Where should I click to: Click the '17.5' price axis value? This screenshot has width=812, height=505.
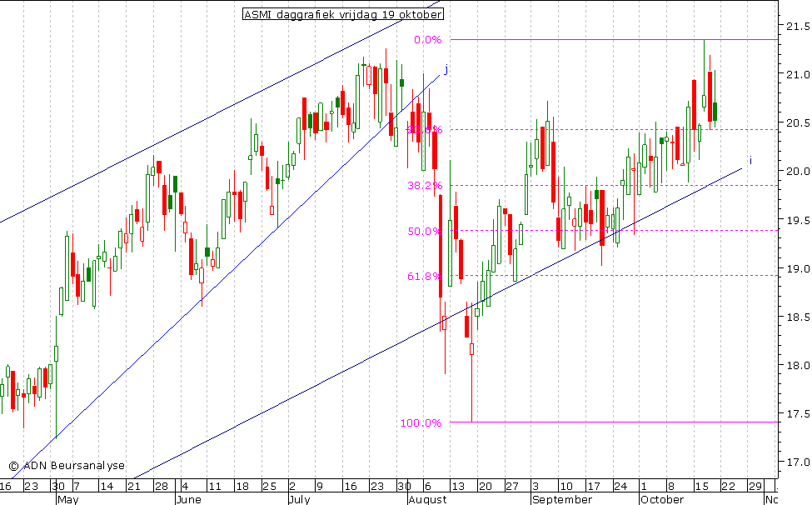click(798, 414)
